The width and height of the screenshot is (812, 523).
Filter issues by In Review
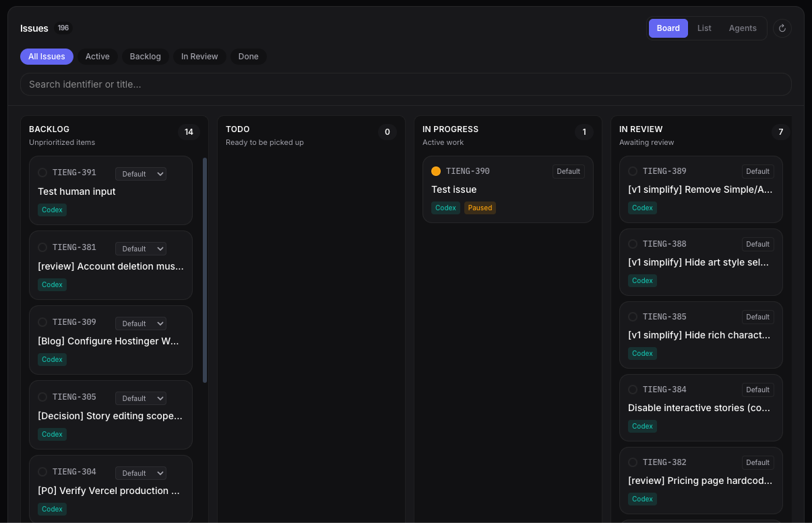pos(199,57)
